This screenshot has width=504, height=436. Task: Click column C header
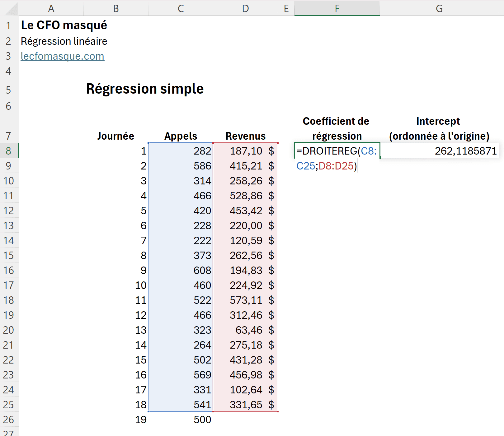click(181, 8)
